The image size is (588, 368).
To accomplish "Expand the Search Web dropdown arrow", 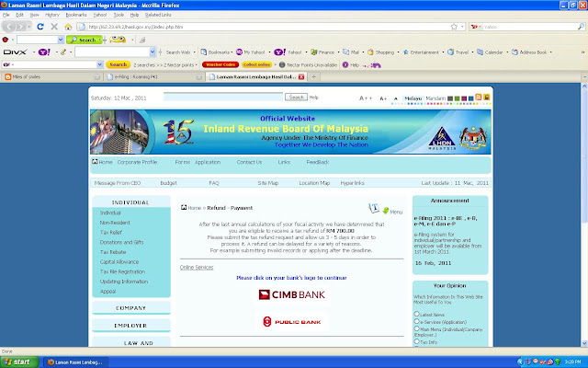I will [194, 52].
